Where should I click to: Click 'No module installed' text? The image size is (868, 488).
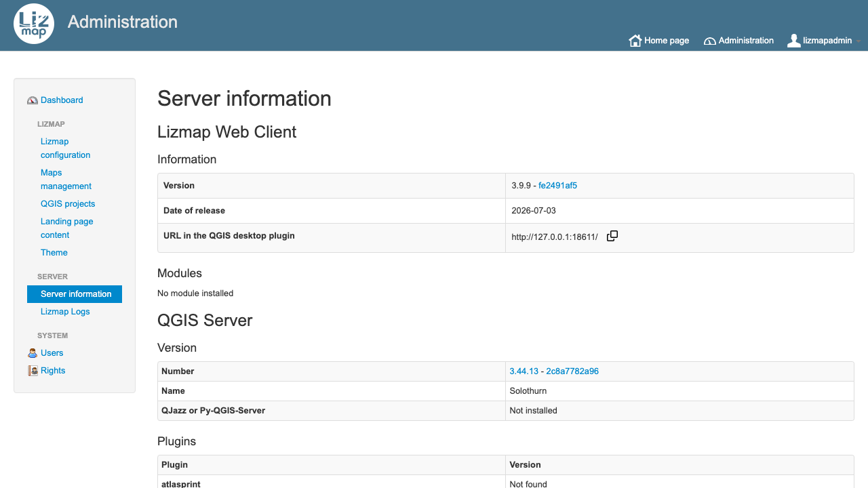[195, 293]
